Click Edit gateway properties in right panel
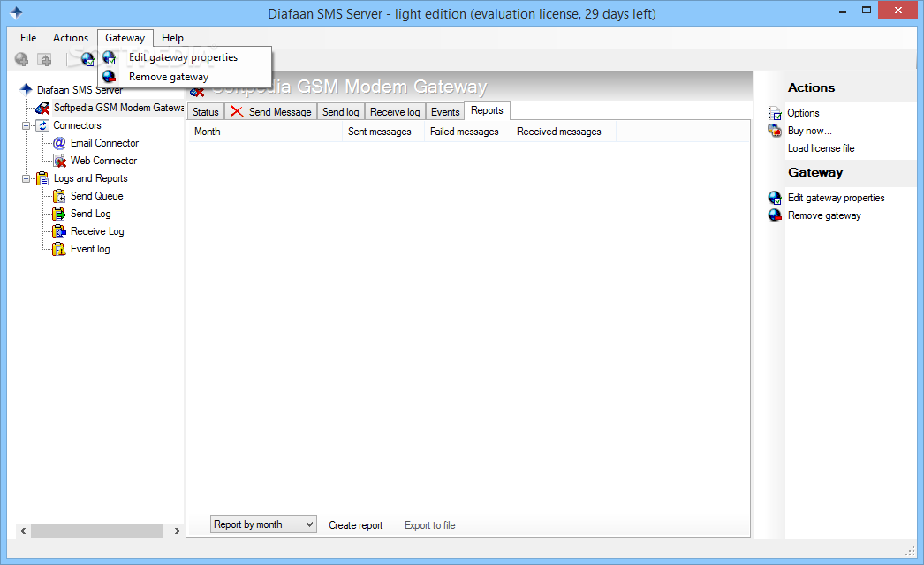 click(x=837, y=198)
